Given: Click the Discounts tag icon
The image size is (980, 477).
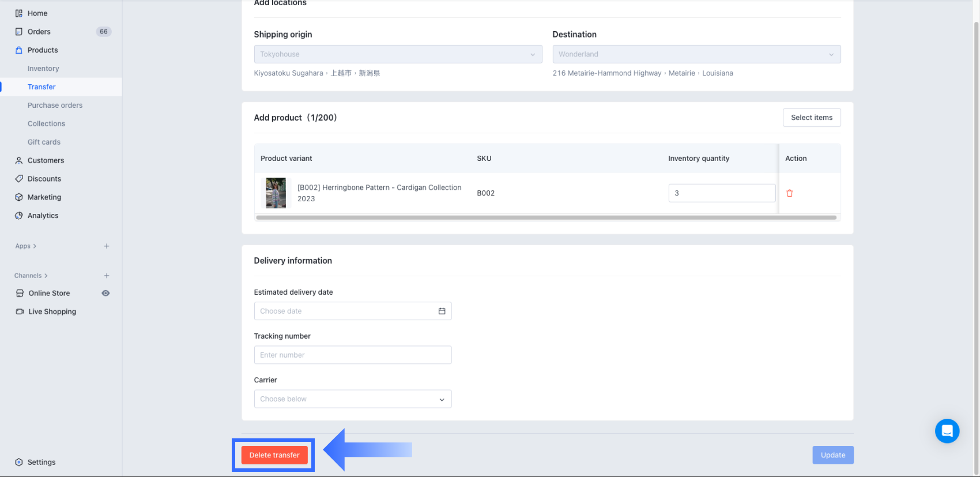Looking at the screenshot, I should coord(19,179).
